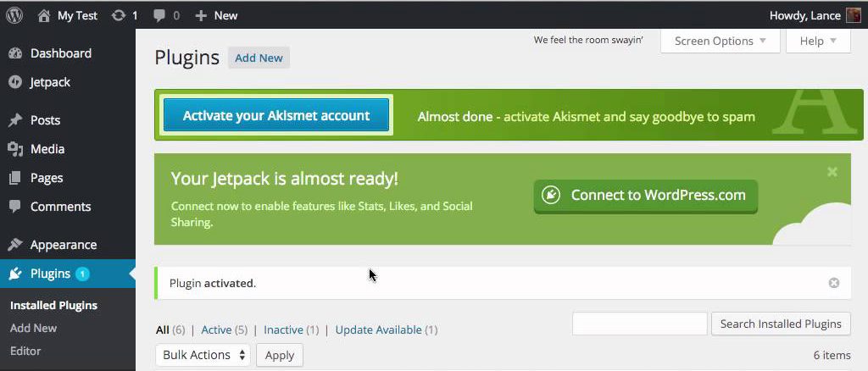Click the home icon beside My Test
The width and height of the screenshot is (868, 371).
coord(44,15)
